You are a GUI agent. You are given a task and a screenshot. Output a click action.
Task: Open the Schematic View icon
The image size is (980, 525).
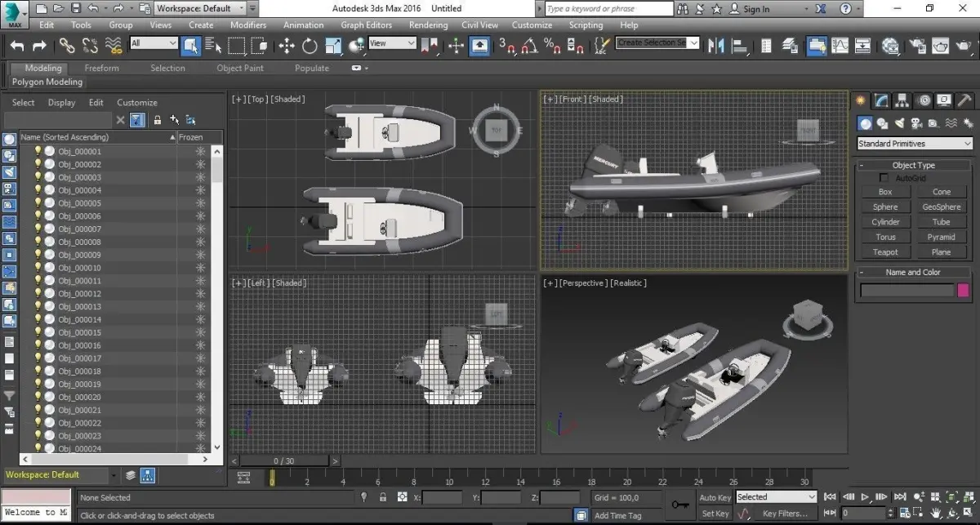862,46
